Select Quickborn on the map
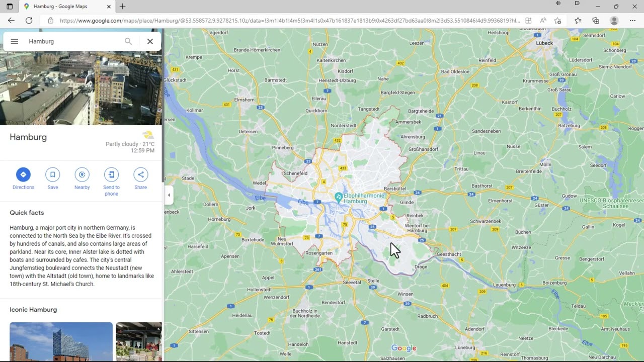Viewport: 644px width, 362px height. 316,111
